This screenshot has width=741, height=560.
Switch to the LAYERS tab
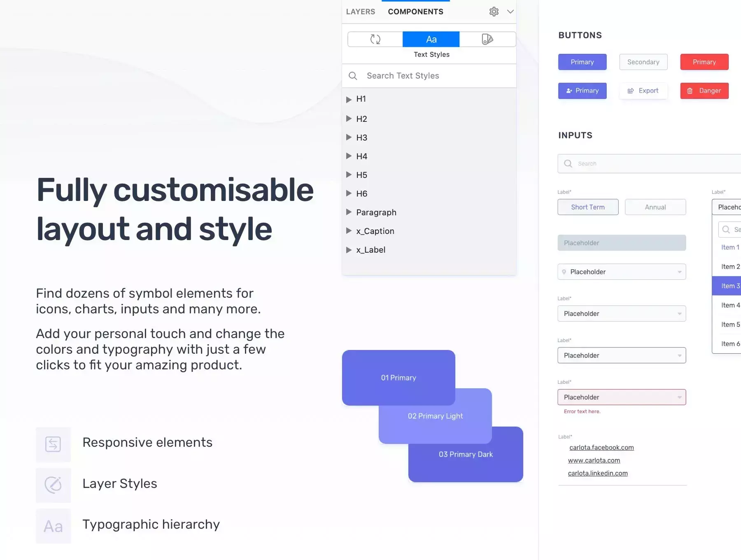[x=361, y=12]
